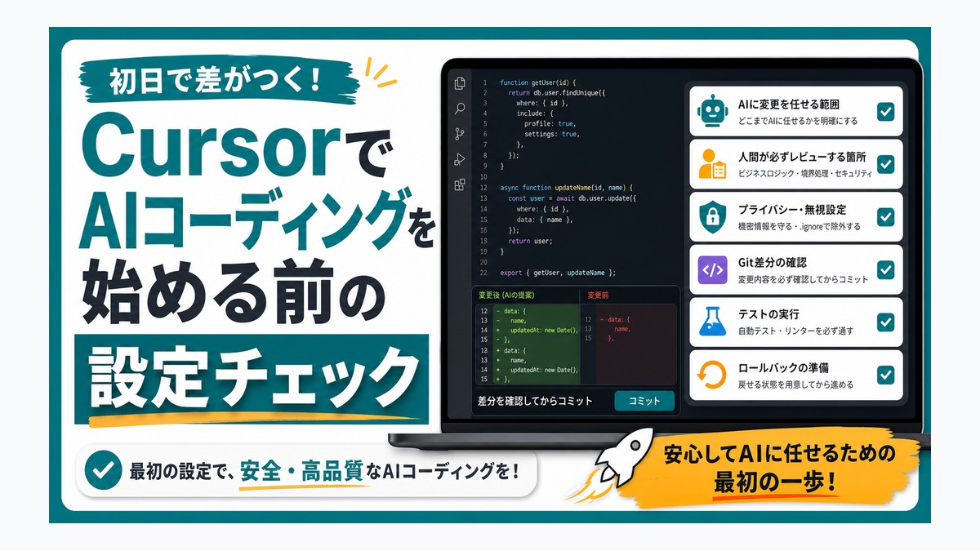Click subtitle 機密情報を守る・.ignoreで除外する

pos(799,226)
